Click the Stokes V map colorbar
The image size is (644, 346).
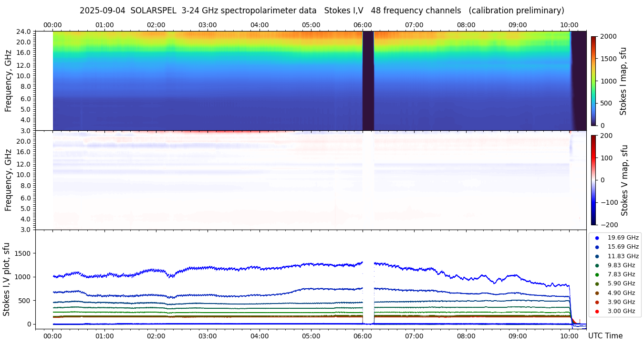(x=593, y=180)
